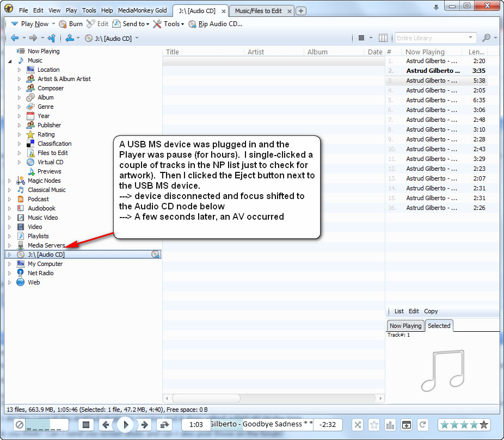Set the star rating in player bar

[x=464, y=425]
